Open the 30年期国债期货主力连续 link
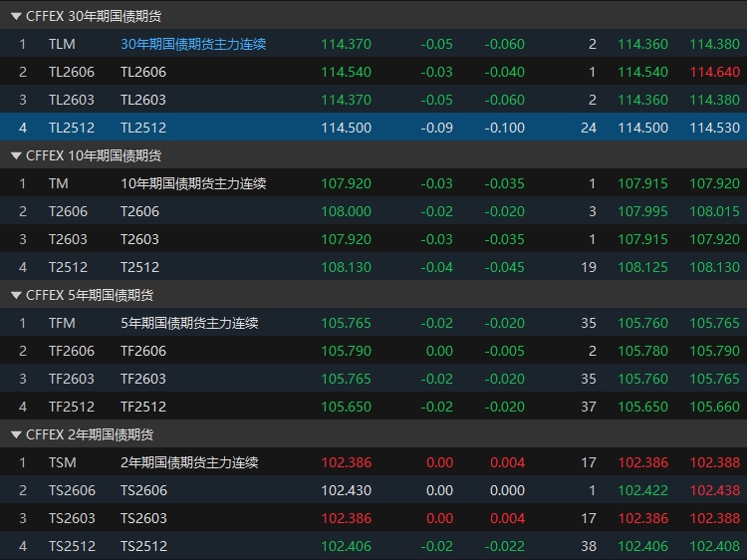 [193, 44]
